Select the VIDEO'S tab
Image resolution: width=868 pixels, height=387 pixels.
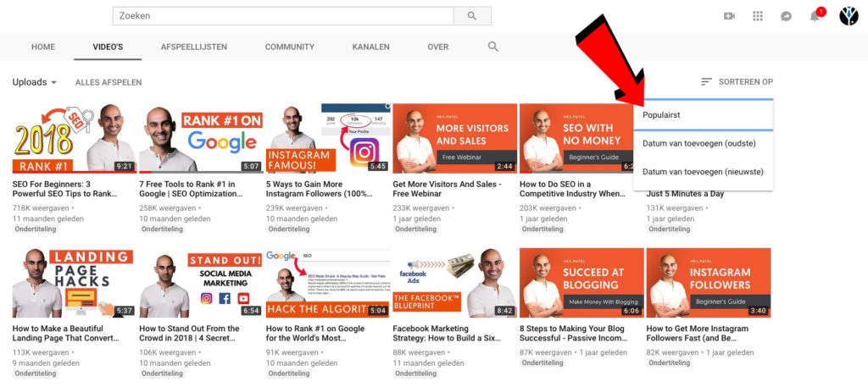(108, 47)
